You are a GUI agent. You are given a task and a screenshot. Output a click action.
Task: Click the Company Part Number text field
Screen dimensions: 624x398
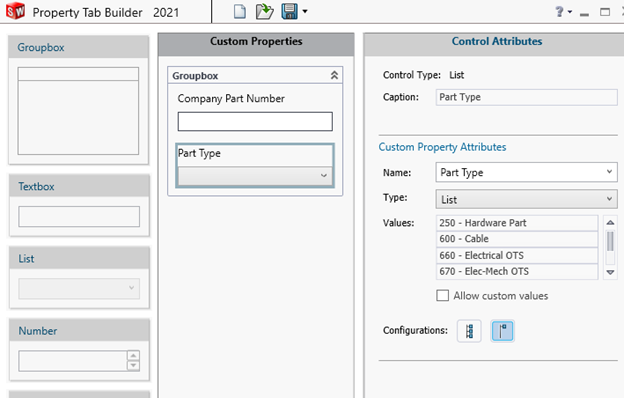[x=255, y=121]
